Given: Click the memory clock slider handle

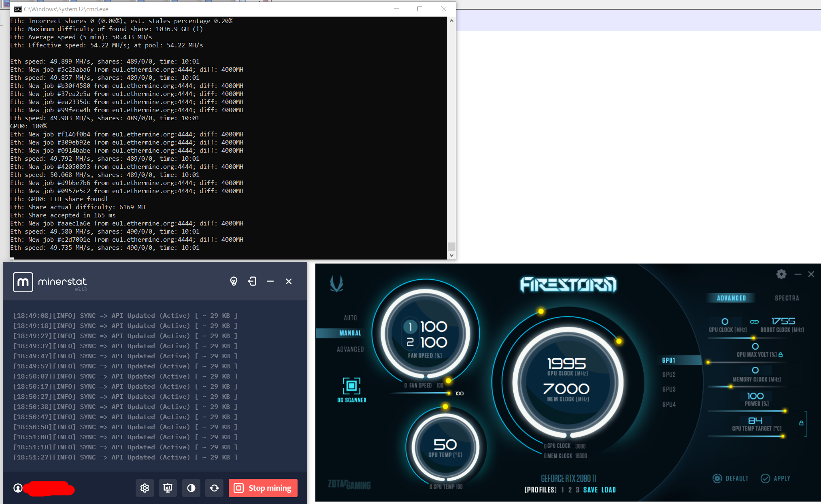Looking at the screenshot, I should click(731, 387).
